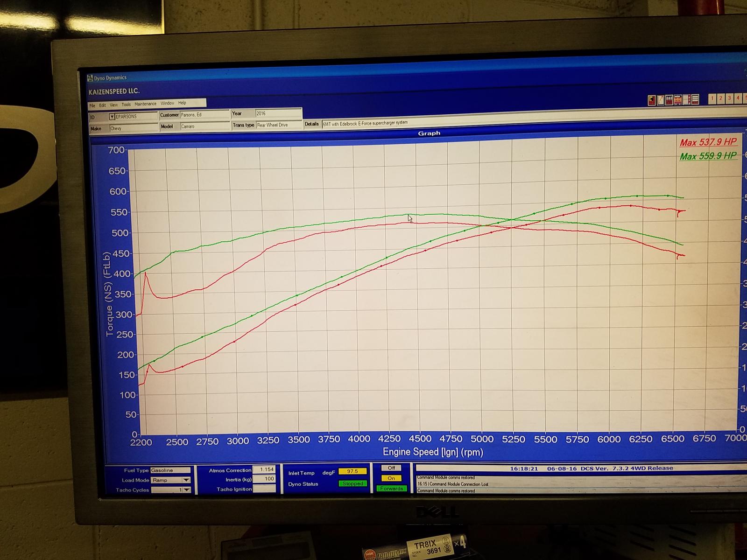Select numbered screen button 1

712,98
